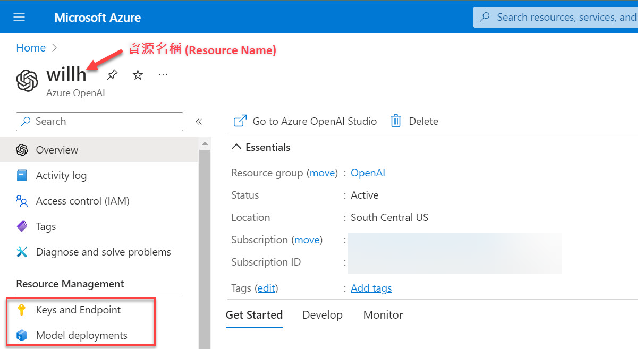Click the Activity log book icon
Screen dimensions: 644x349
pyautogui.click(x=22, y=176)
